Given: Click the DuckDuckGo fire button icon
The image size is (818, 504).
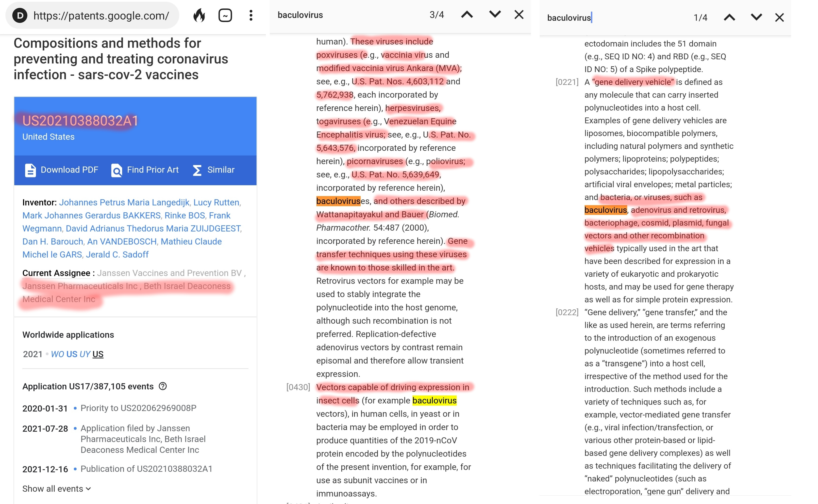Looking at the screenshot, I should tap(199, 15).
